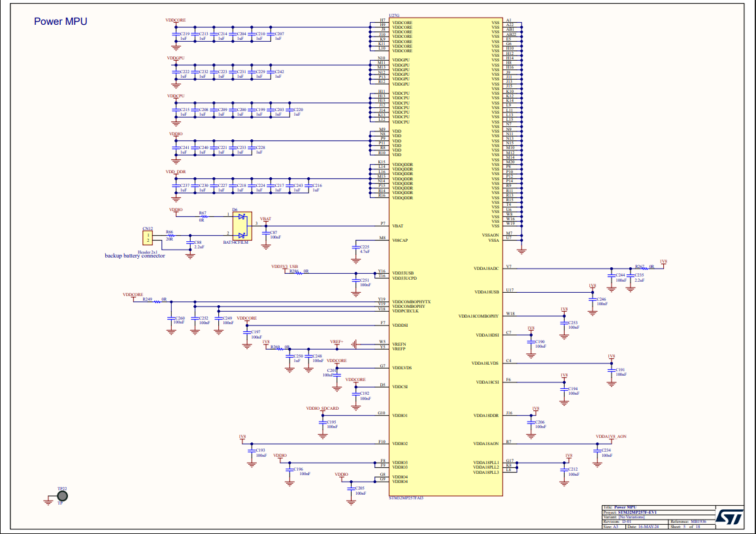This screenshot has width=756, height=534.
Task: Click the VDD3V3_USB net label
Action: pos(284,266)
